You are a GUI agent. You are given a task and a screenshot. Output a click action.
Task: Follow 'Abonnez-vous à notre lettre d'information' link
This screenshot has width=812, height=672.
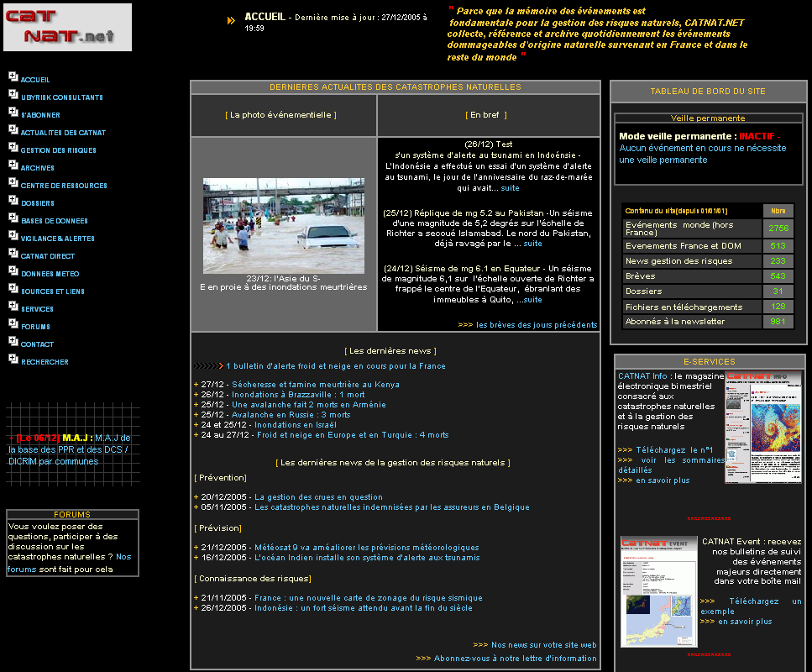(x=515, y=659)
